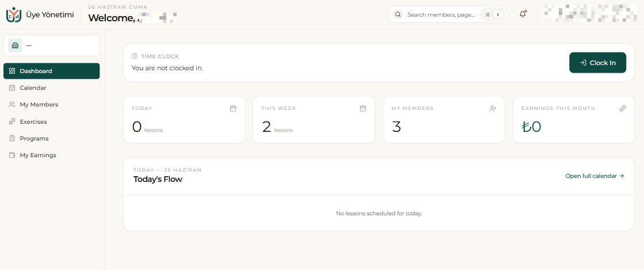
Task: Click the Dashboard grid icon
Action: 12,71
